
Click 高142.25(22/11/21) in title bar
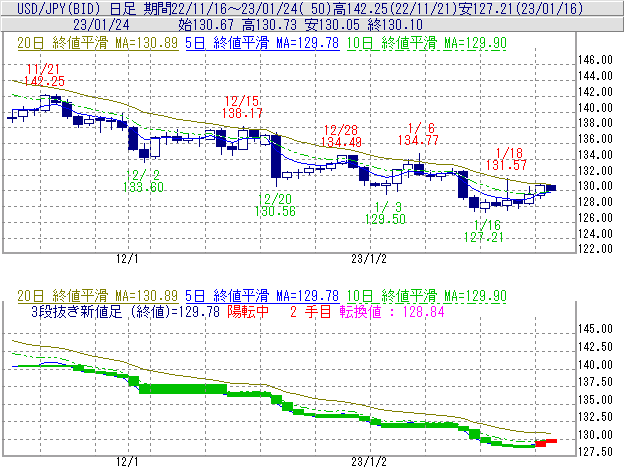point(395,8)
